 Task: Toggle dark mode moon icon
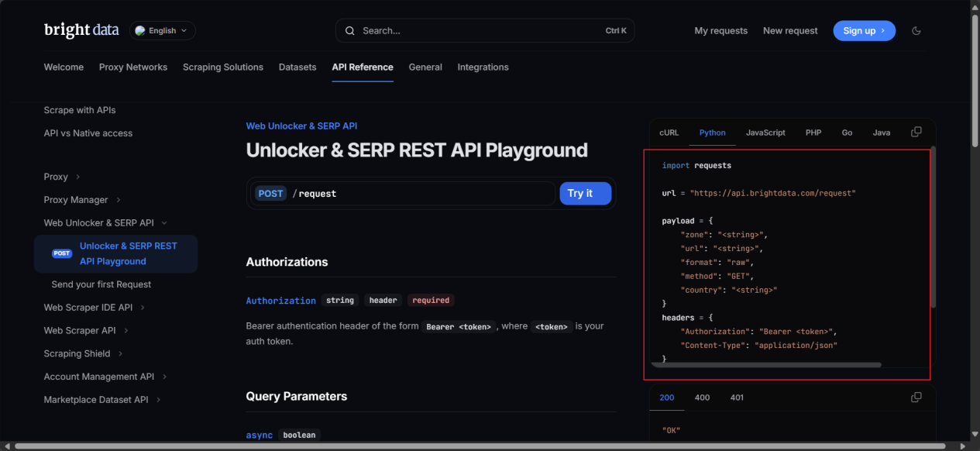pyautogui.click(x=916, y=31)
